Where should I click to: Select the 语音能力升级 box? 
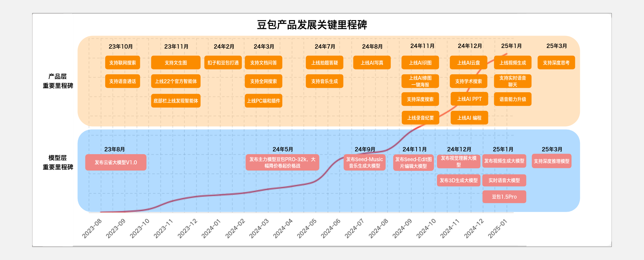(x=513, y=99)
